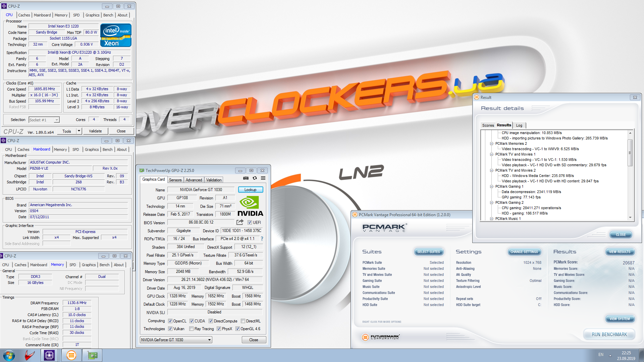Open the Validation tab in GPU-Z
Viewport: 644px width, 362px height.
click(214, 180)
